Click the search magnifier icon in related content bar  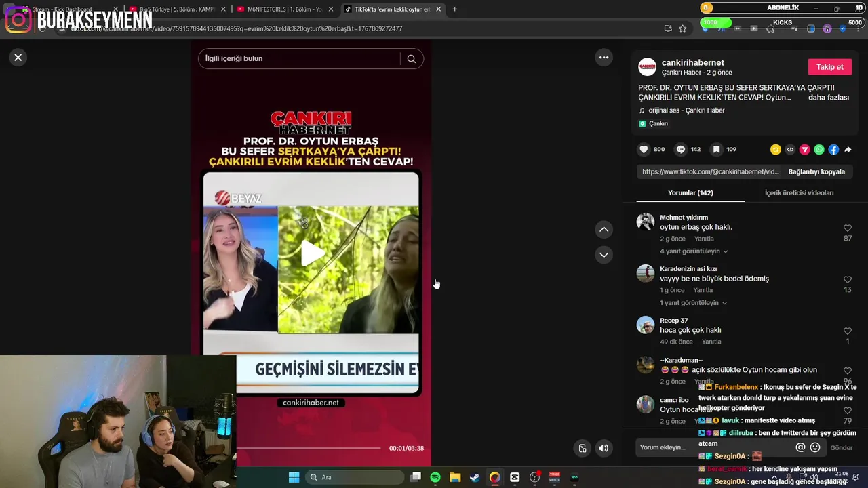(x=411, y=59)
